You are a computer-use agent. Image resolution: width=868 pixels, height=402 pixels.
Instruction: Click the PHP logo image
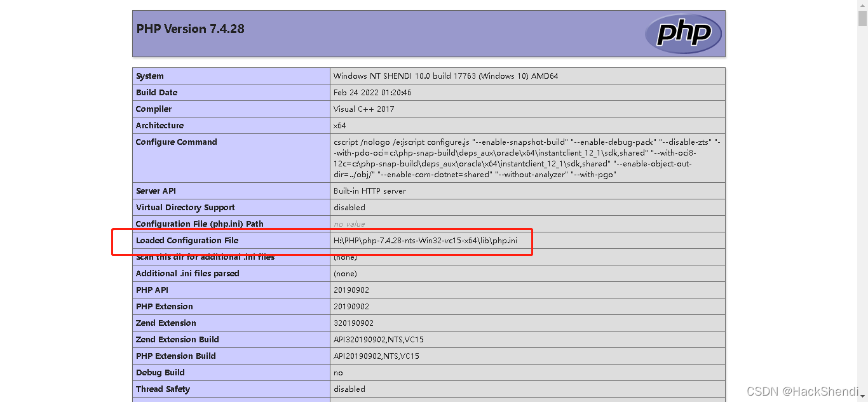pyautogui.click(x=683, y=34)
